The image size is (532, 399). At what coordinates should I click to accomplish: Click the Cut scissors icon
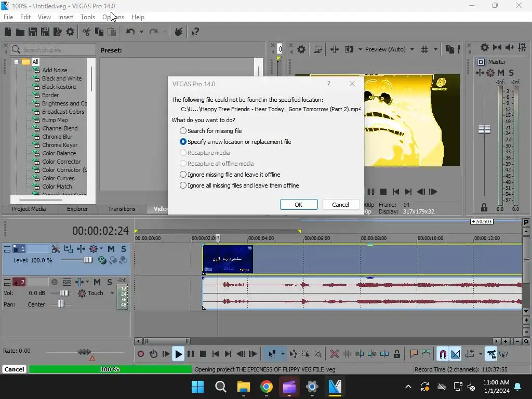coord(87,32)
